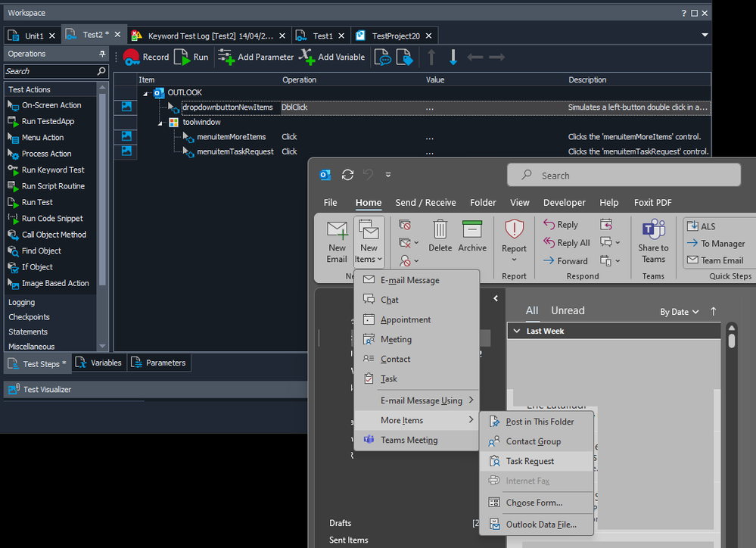Select the menuitemTaskRequest test step row
The height and width of the screenshot is (548, 756).
[412, 151]
